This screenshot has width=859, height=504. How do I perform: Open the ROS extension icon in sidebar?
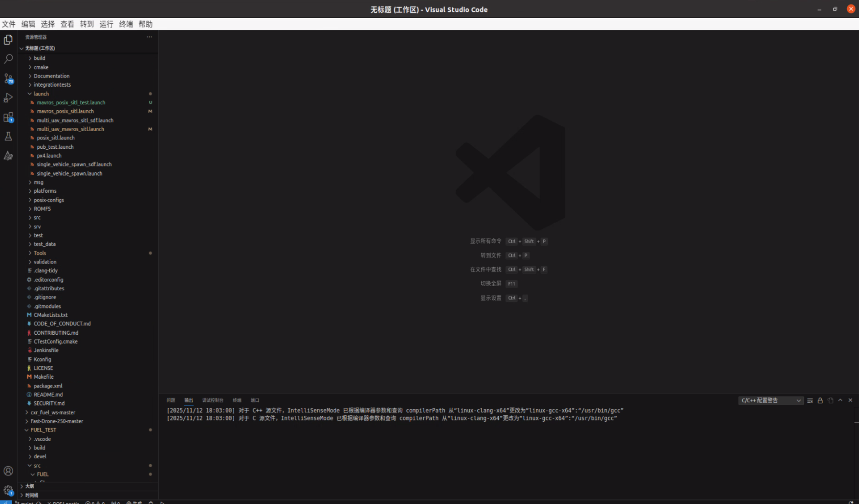click(x=8, y=156)
